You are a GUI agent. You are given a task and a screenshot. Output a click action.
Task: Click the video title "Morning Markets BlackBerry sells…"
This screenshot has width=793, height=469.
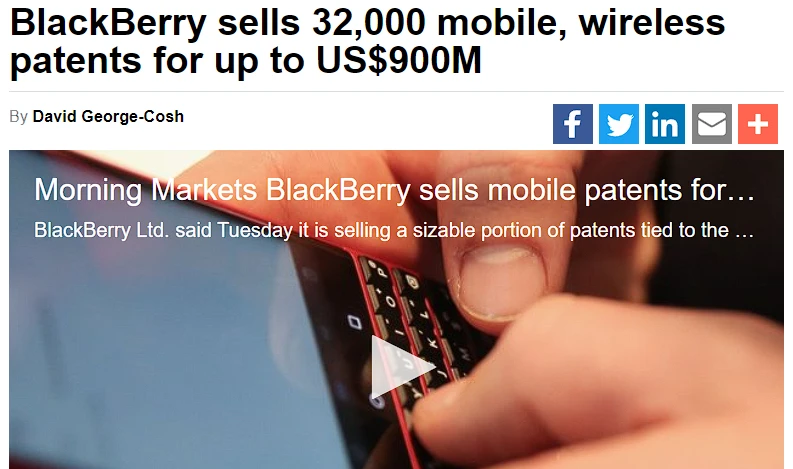(394, 190)
